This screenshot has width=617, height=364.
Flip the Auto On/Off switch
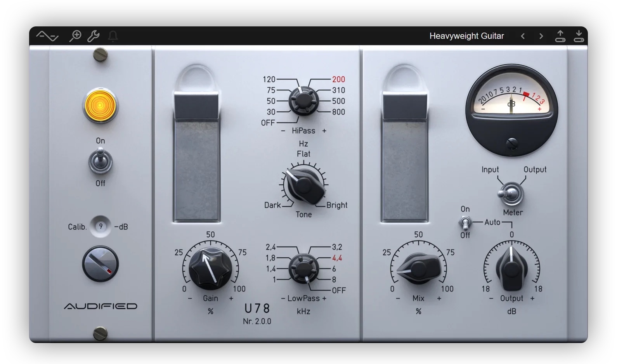click(465, 223)
